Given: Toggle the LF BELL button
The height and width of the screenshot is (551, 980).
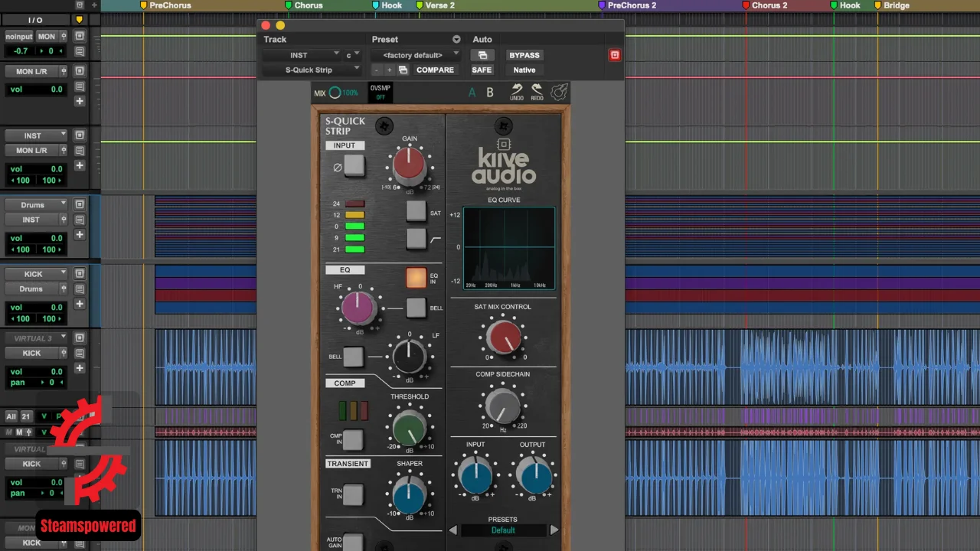Looking at the screenshot, I should pos(353,357).
